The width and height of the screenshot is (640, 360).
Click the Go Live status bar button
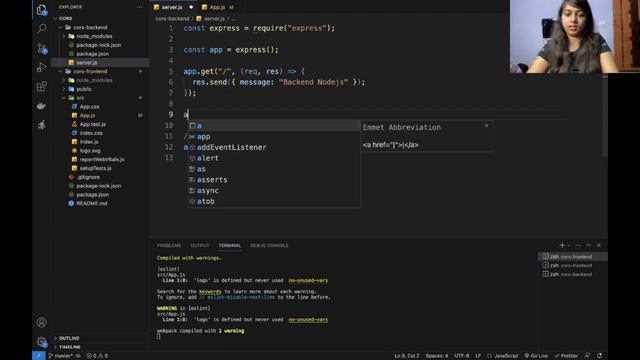coord(536,356)
